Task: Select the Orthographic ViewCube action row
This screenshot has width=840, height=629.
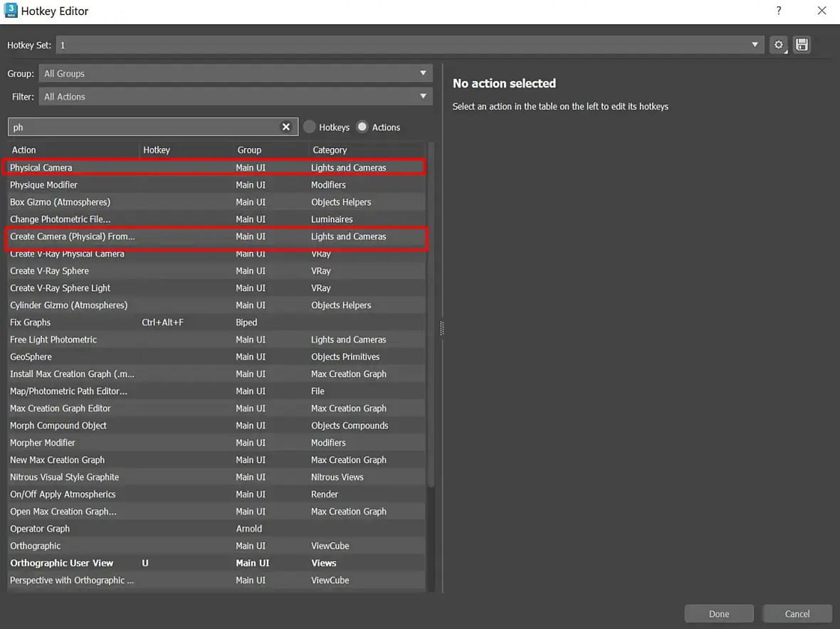Action: click(216, 546)
